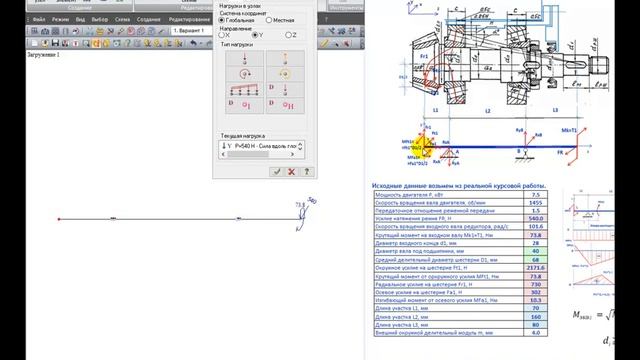Click the table cell with value 302
The height and width of the screenshot is (360, 640).
[536, 292]
